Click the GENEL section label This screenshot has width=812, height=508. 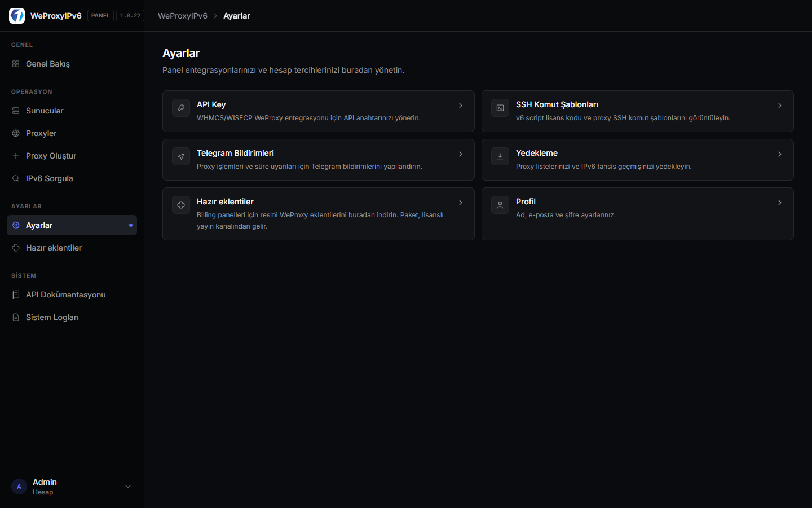[22, 45]
